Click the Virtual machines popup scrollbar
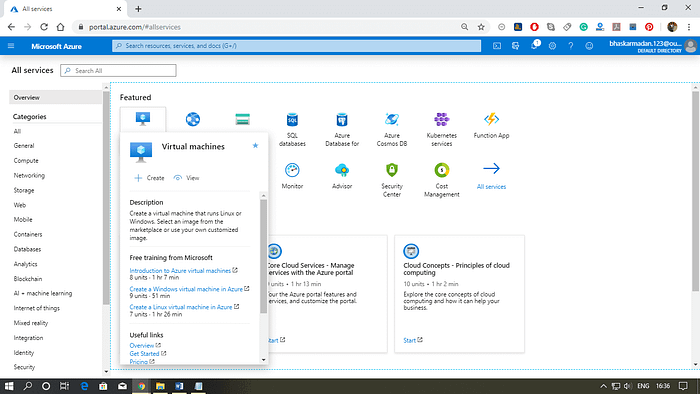This screenshot has height=394, width=700. click(x=263, y=256)
